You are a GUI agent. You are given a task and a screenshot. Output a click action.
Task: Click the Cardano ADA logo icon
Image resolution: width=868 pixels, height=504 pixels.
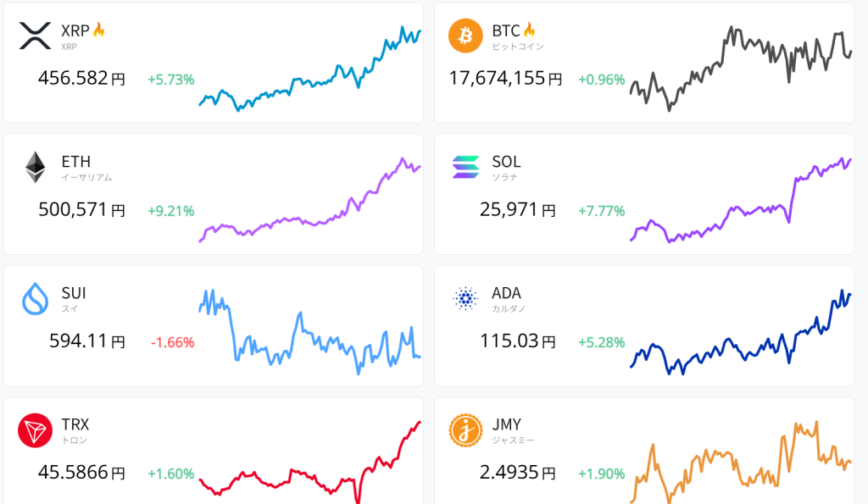(x=465, y=298)
